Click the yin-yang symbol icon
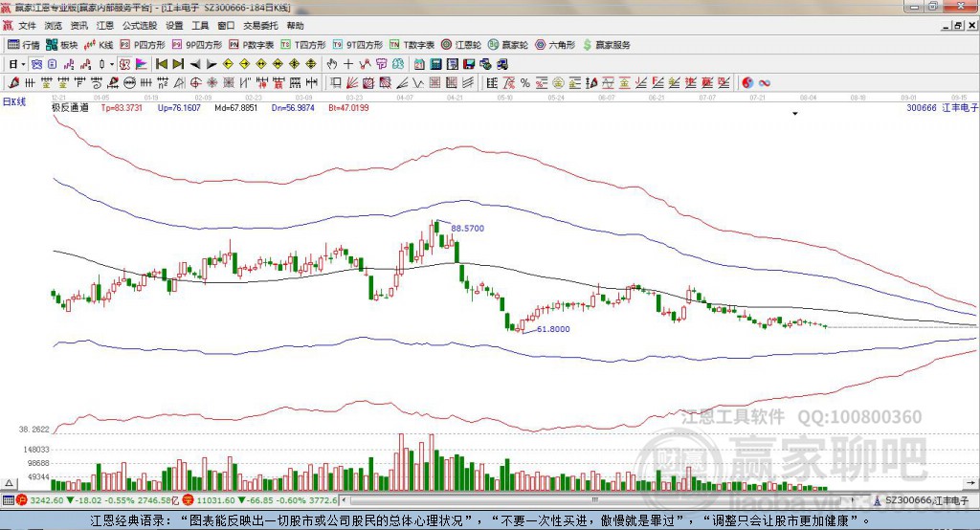Image resolution: width=980 pixels, height=530 pixels. coord(747,82)
